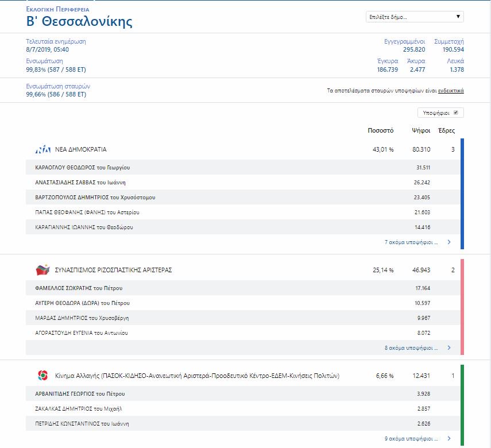
Task: Click ΣΥΡΙΖΑ vote count 46.943
Action: coord(421,270)
